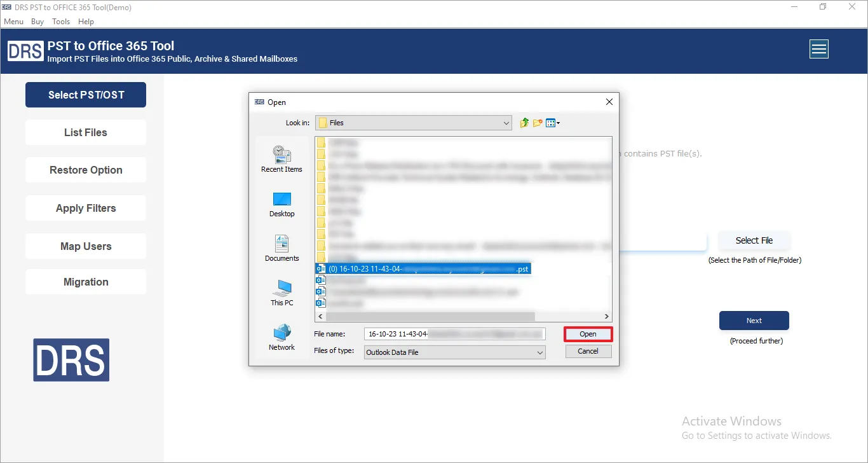Click the File name input field
This screenshot has width=868, height=463.
pos(455,334)
